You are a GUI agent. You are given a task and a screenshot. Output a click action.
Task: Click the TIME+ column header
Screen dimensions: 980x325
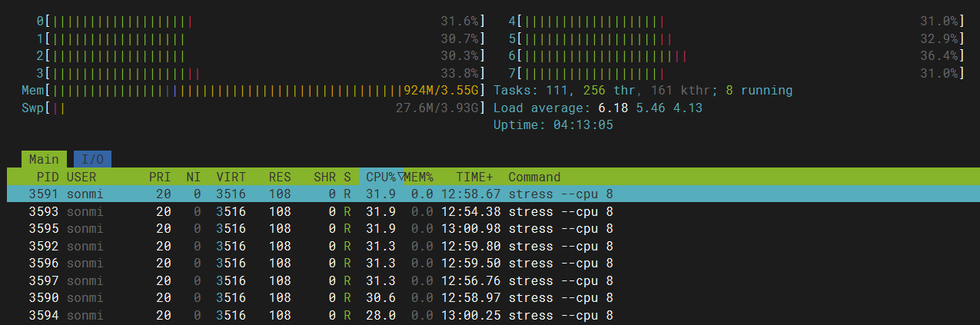click(x=474, y=177)
